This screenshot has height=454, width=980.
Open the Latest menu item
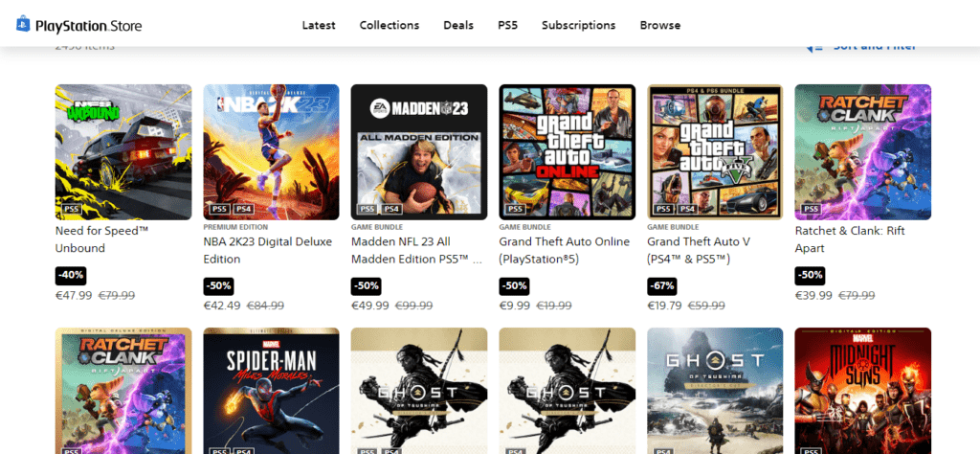319,25
